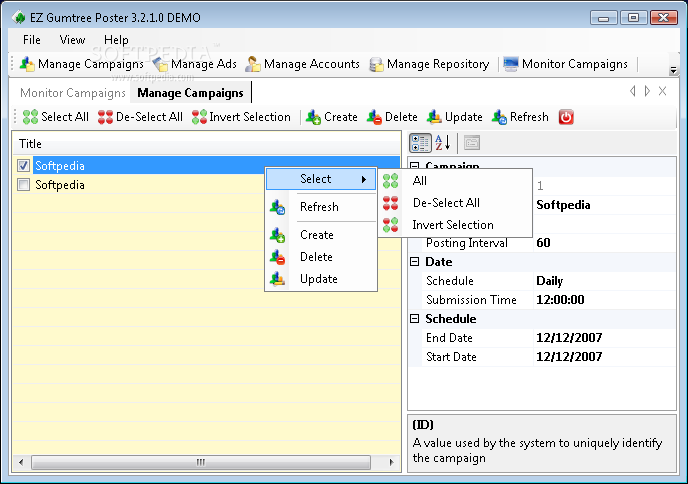The image size is (688, 484).
Task: Collapse the Date property category
Action: [x=415, y=262]
